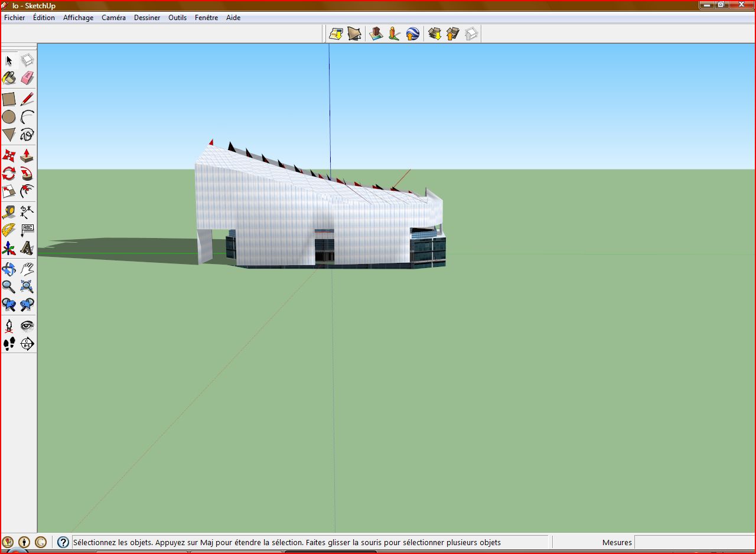Open the Fenêtre menu

(206, 18)
